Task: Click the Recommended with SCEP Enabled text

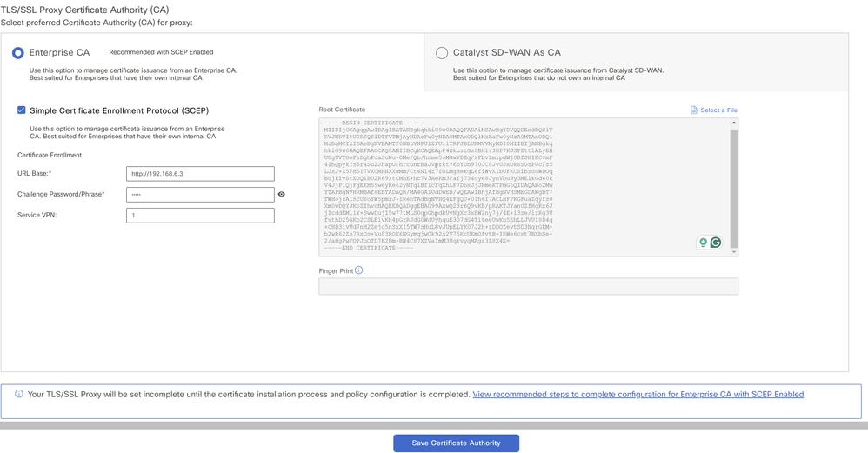Action: coord(161,52)
